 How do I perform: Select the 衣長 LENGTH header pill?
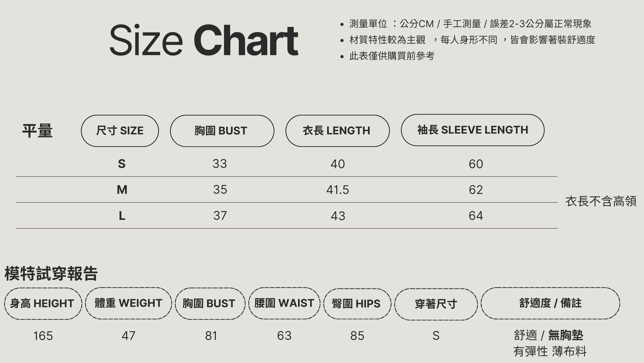point(337,131)
